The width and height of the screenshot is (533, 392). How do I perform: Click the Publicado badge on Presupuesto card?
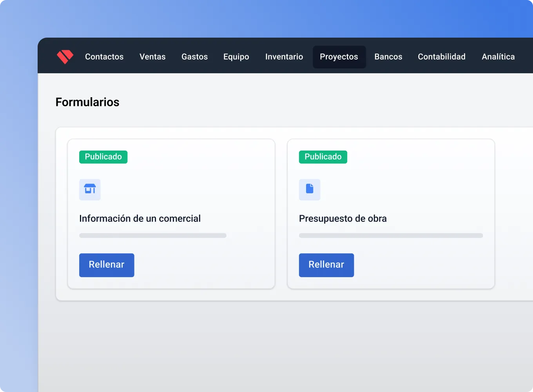(x=323, y=157)
